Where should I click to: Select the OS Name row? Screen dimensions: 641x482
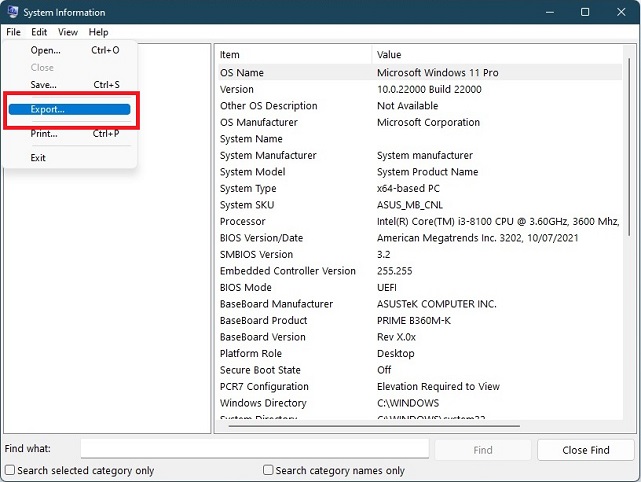click(420, 73)
